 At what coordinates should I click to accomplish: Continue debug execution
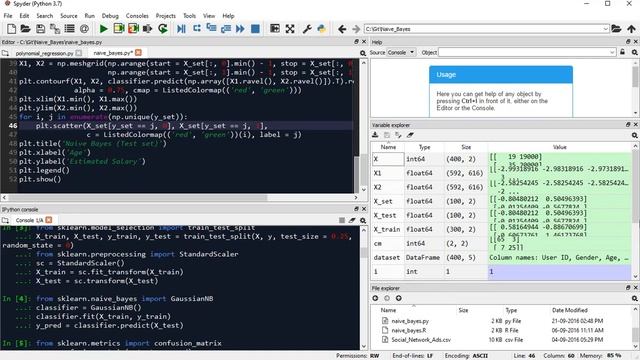pyautogui.click(x=240, y=29)
